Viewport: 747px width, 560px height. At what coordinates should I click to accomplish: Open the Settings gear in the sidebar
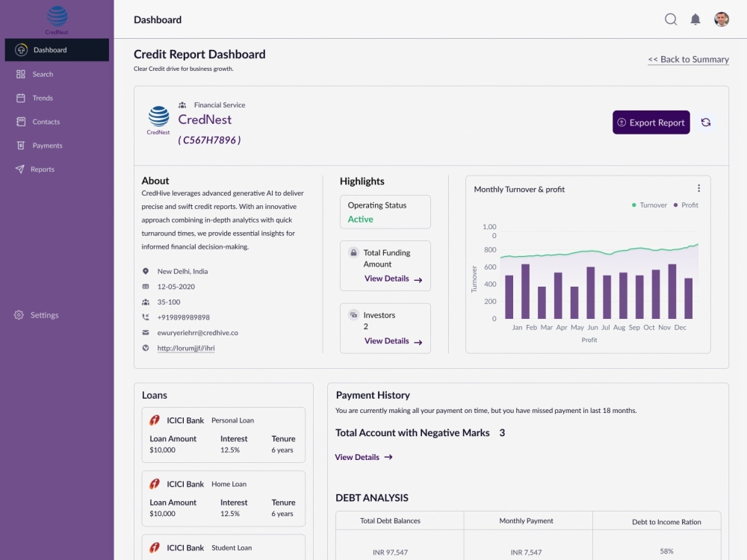point(18,314)
